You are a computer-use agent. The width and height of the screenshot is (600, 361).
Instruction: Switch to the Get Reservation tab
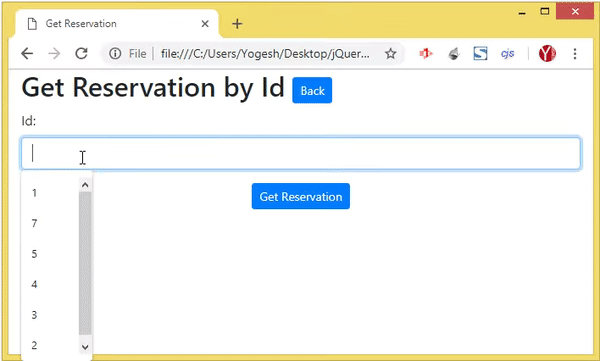(x=117, y=24)
